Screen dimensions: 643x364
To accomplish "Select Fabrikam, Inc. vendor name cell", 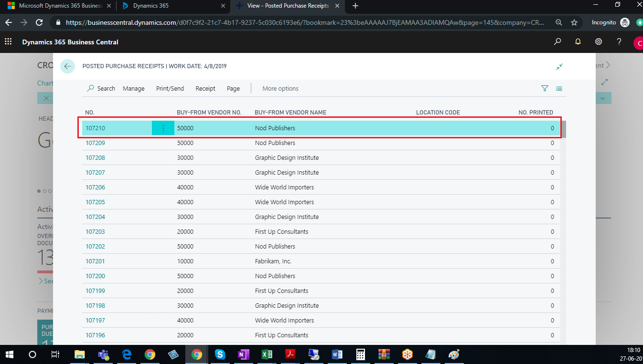I will pos(273,261).
